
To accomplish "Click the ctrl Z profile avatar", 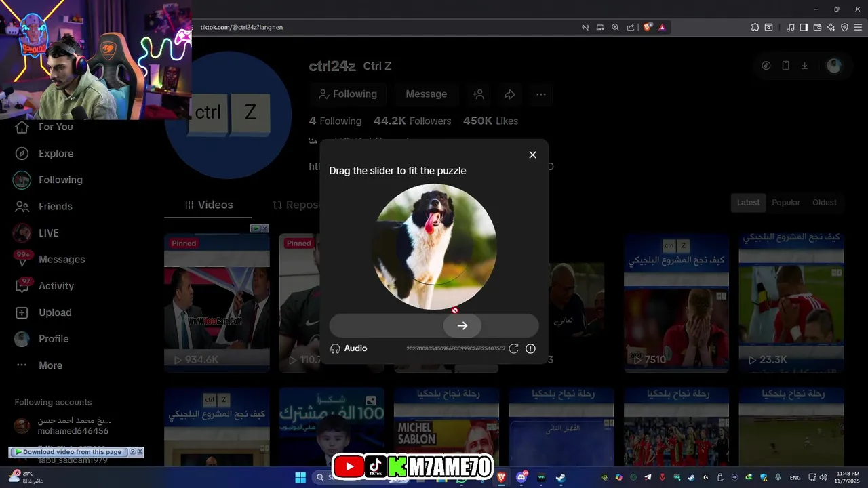I will point(229,115).
